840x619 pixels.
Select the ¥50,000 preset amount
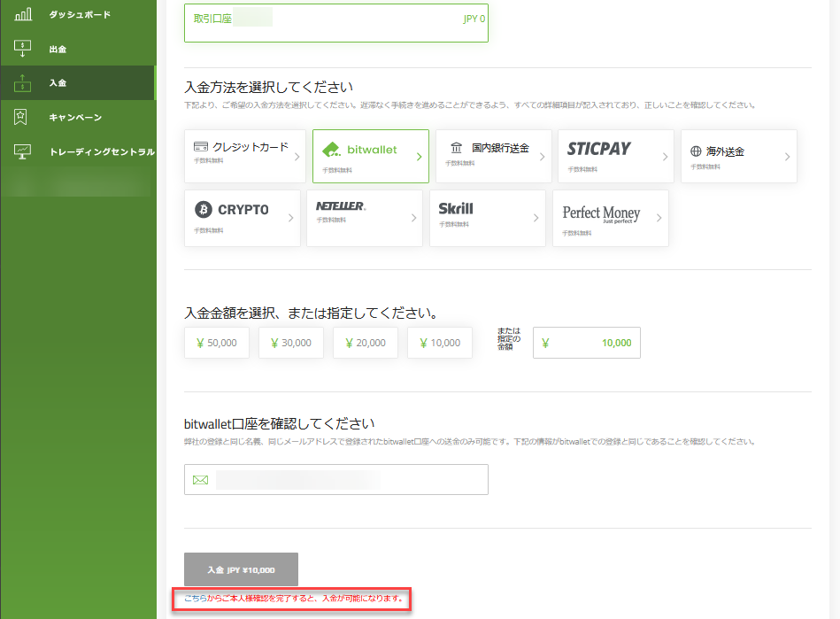(217, 343)
